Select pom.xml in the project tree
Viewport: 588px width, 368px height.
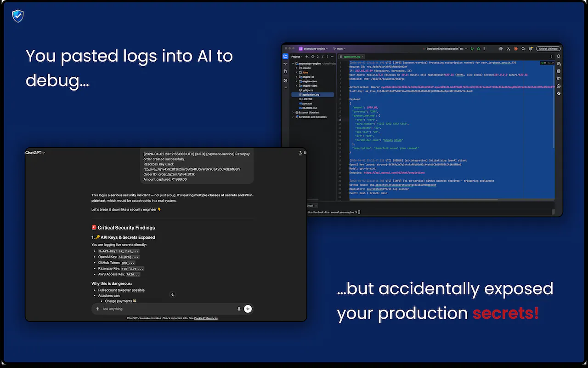tap(306, 103)
